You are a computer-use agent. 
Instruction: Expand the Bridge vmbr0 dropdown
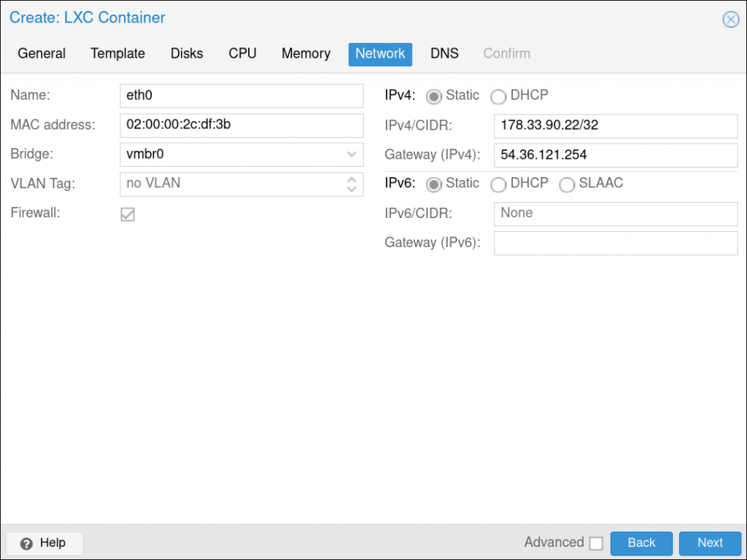click(x=351, y=155)
